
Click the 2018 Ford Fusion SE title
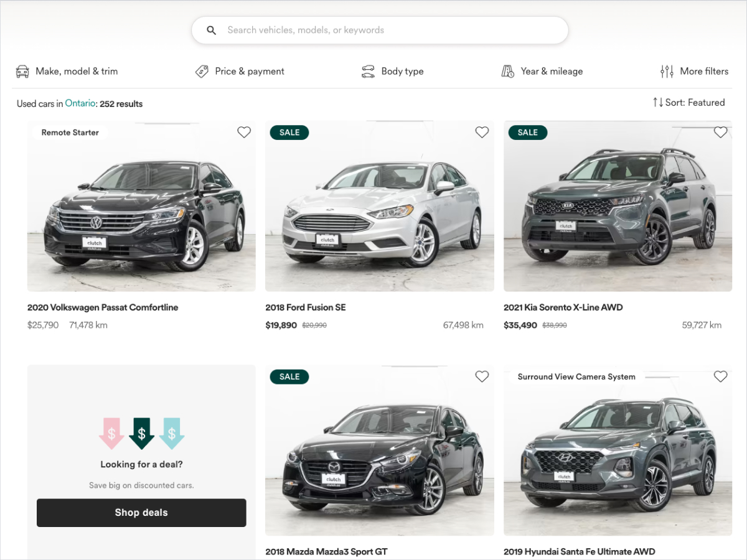[x=306, y=307]
